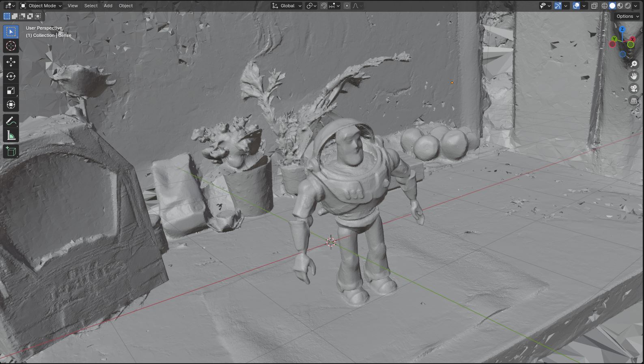Select the Measure tool
Viewport: 644px width, 364px height.
point(11,135)
